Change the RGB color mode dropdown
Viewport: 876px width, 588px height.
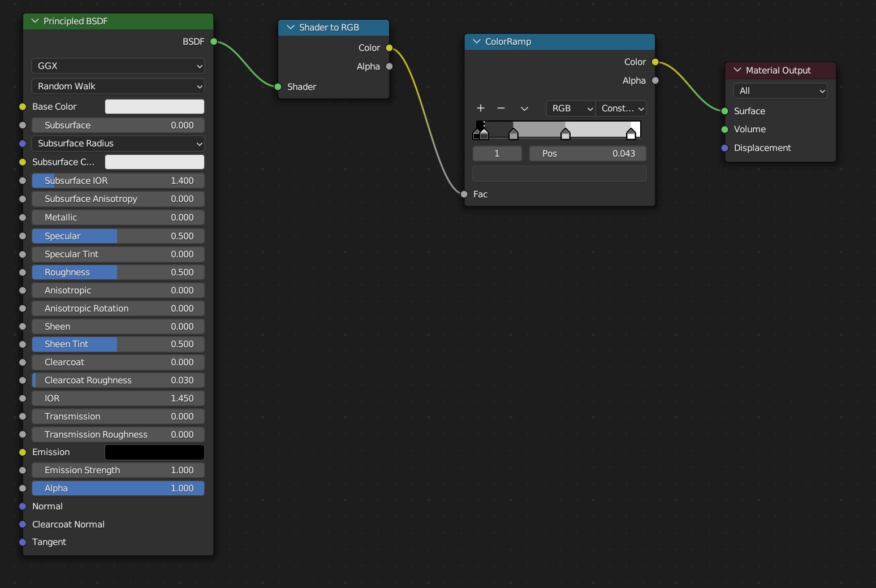(570, 109)
